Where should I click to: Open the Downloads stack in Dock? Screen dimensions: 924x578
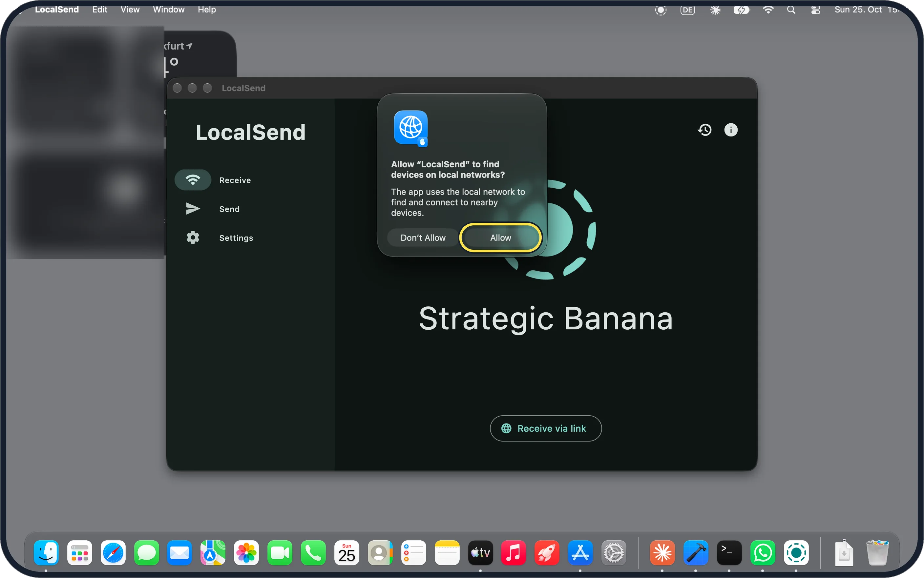(844, 553)
